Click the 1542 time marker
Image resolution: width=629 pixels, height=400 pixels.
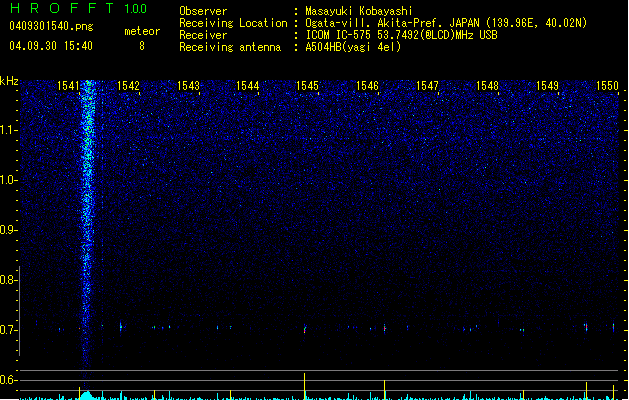[x=128, y=86]
